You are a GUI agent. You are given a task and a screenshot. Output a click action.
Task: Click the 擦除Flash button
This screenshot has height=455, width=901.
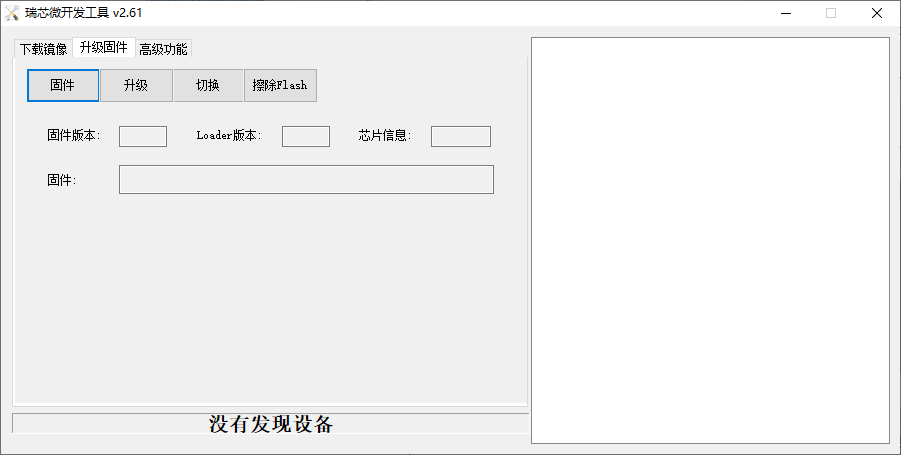coord(280,86)
